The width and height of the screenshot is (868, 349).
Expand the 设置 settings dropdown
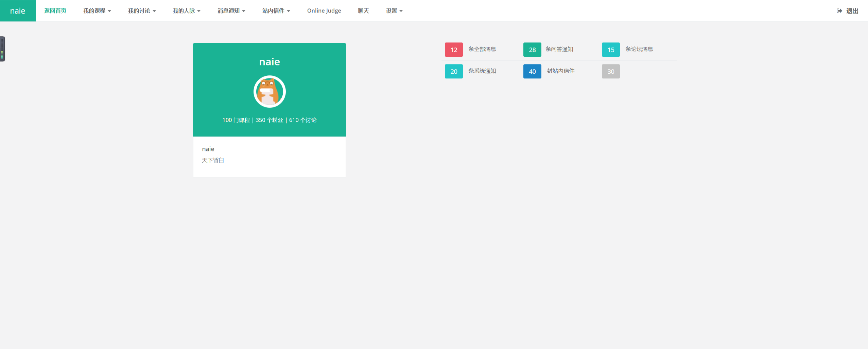point(394,11)
